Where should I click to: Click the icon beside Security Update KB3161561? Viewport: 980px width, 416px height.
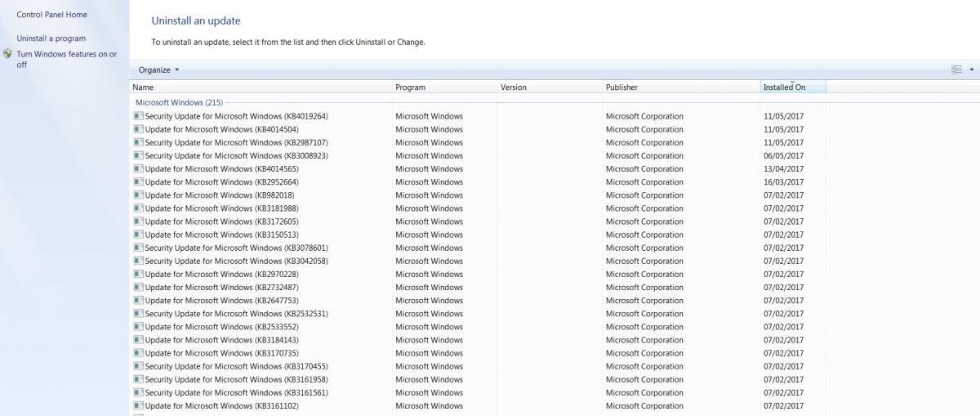point(138,392)
